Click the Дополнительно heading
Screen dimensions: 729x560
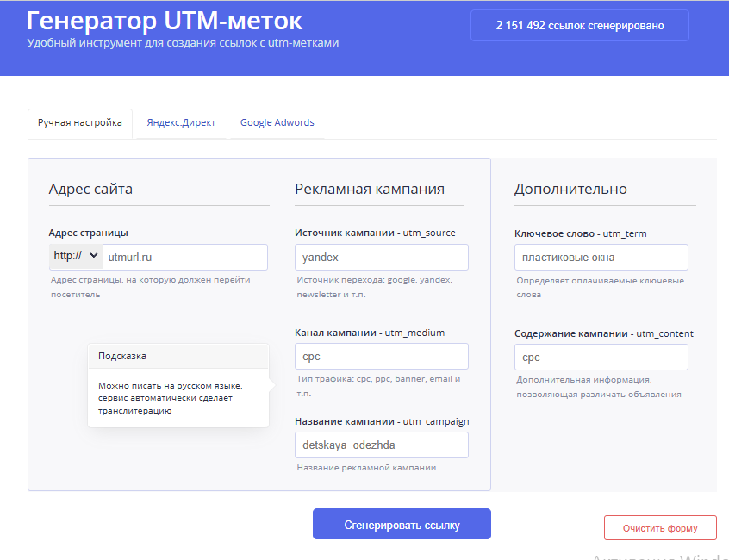pos(570,190)
